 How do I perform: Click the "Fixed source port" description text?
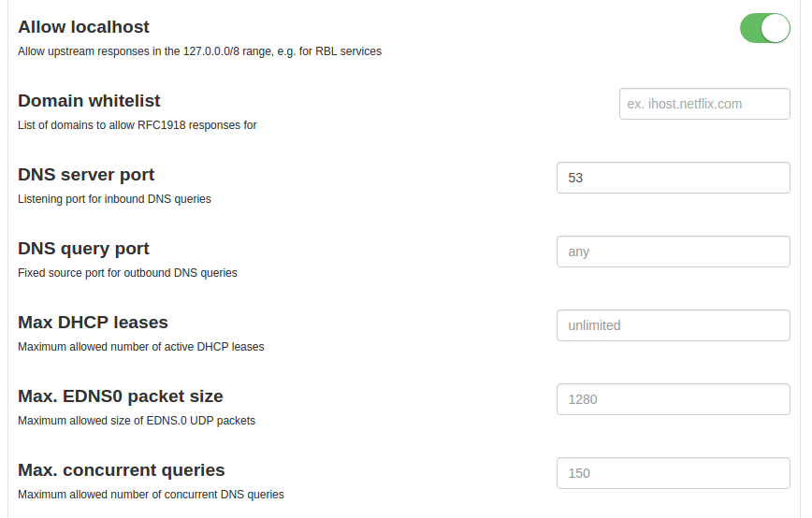[x=127, y=273]
